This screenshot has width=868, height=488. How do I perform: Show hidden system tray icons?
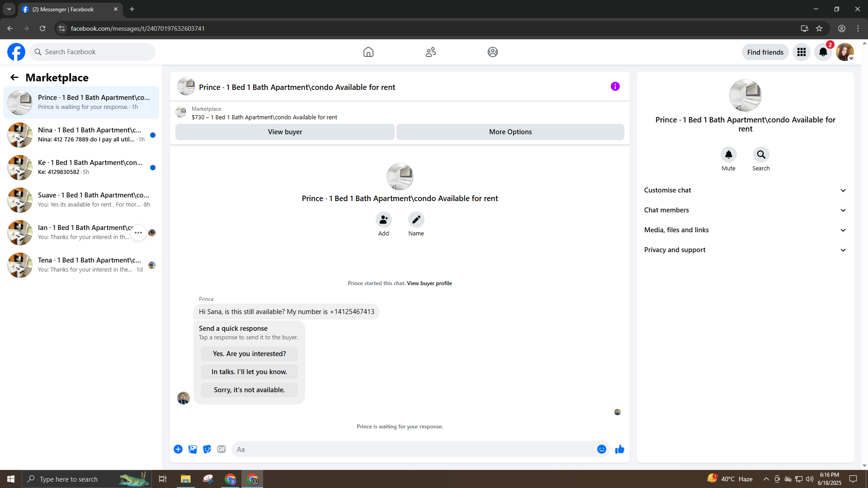click(x=766, y=479)
